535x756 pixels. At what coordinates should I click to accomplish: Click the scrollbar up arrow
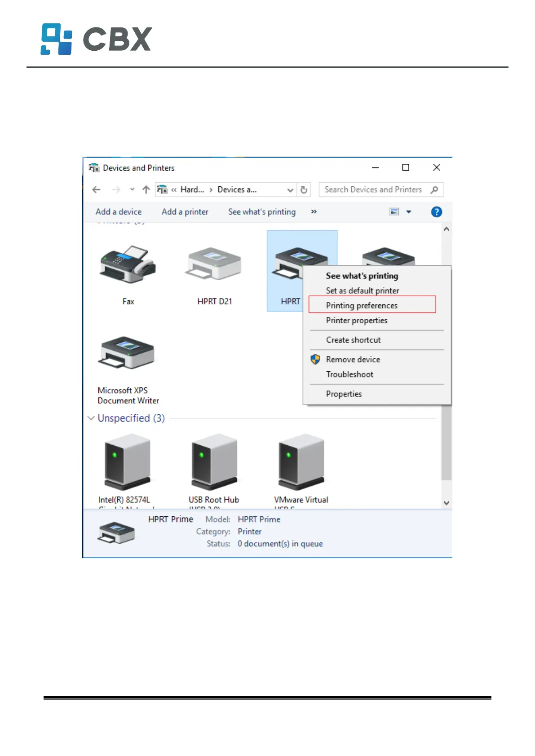[447, 229]
